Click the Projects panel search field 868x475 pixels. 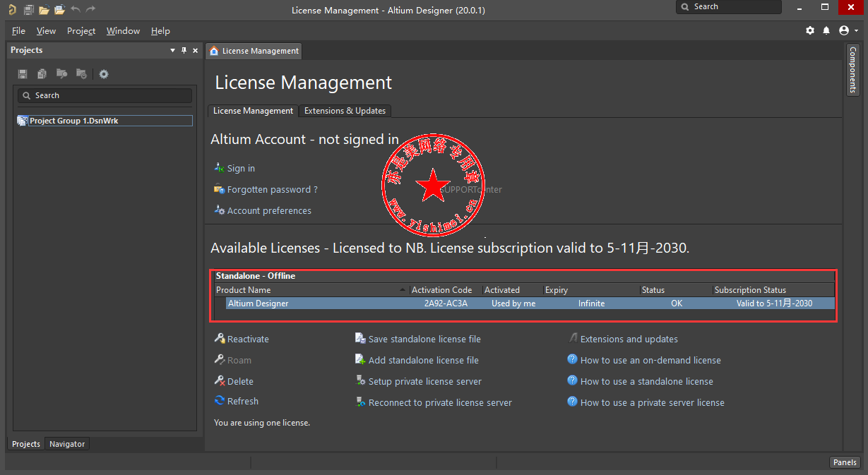pos(106,95)
